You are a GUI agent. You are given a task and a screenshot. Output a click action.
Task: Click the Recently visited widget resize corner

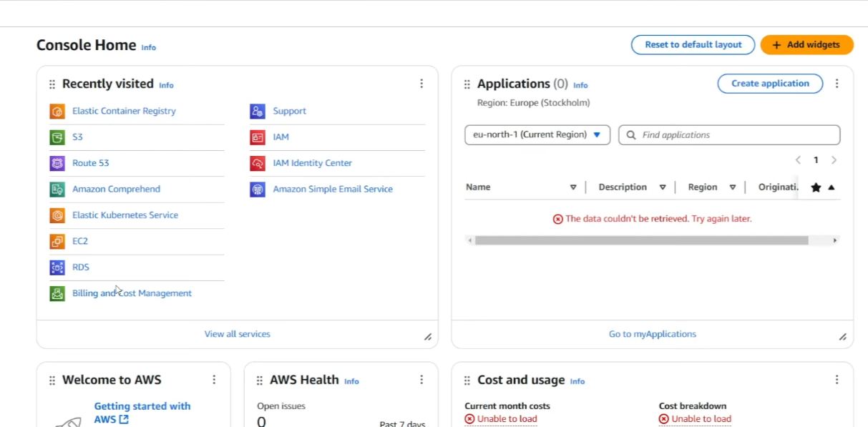[x=428, y=337]
